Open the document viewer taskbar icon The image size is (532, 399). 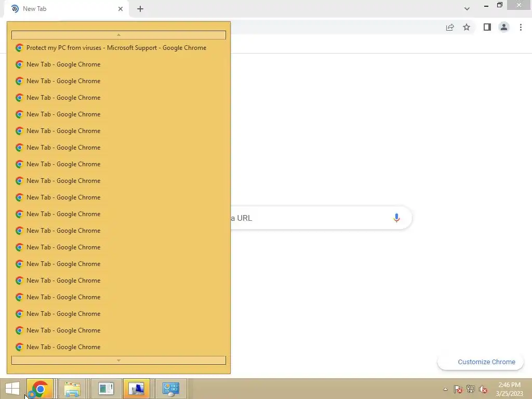(x=105, y=389)
